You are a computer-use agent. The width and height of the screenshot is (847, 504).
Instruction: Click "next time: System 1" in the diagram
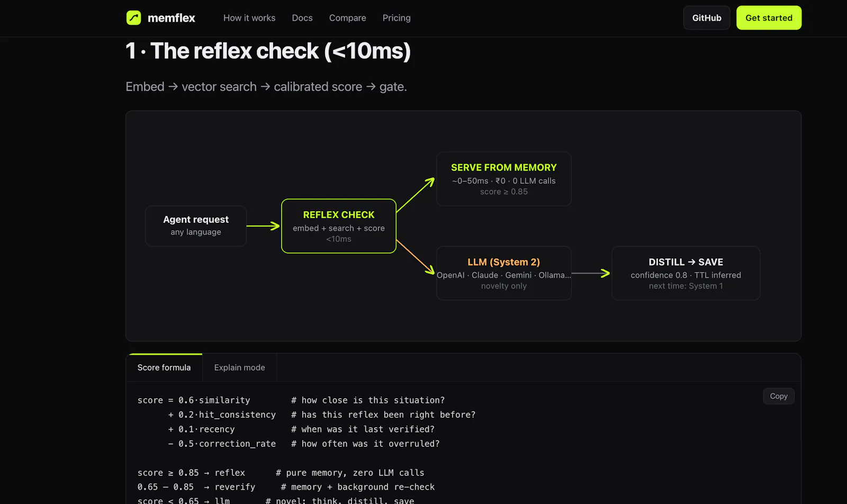[x=686, y=286]
